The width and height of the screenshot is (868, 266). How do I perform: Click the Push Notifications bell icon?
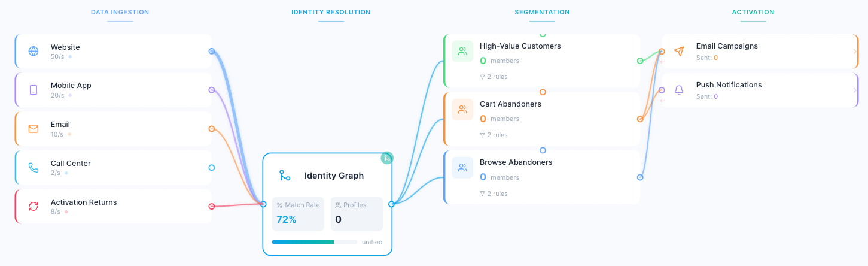click(679, 90)
